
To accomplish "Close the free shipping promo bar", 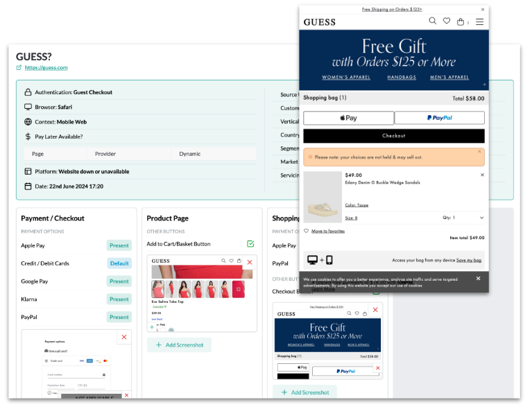I will coord(483,10).
